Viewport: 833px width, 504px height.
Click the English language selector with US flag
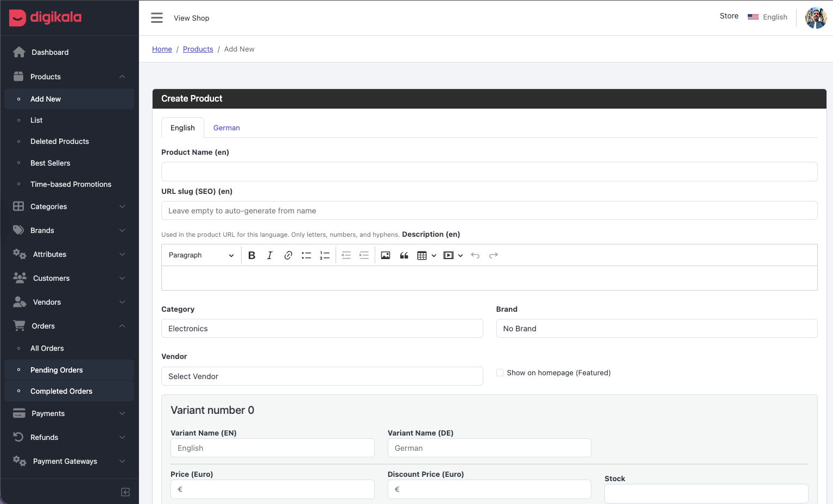coord(768,17)
